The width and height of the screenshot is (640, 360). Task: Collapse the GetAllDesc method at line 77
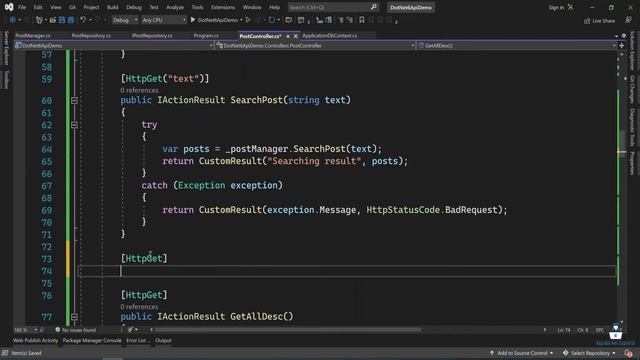click(74, 317)
